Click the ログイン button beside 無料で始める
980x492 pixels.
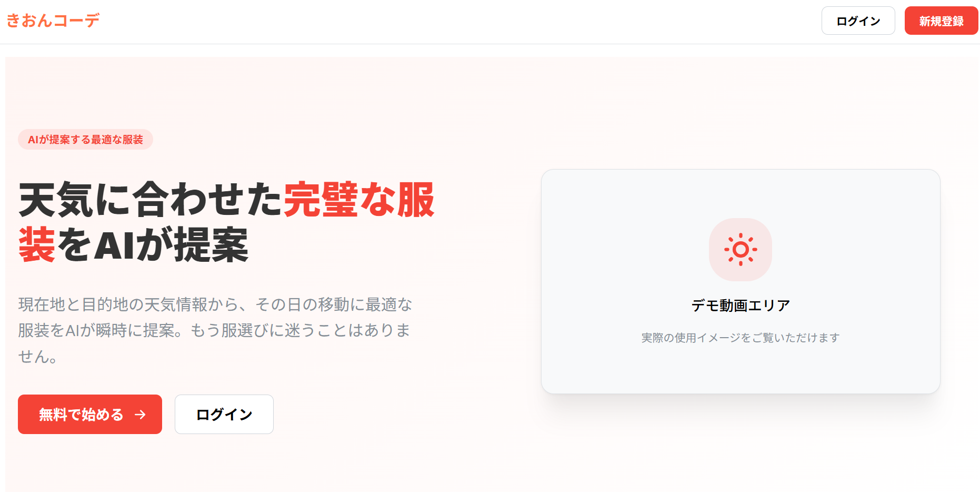pyautogui.click(x=224, y=414)
